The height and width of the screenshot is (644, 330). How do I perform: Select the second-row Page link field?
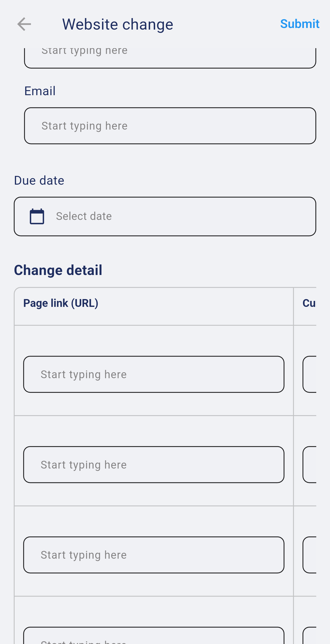coord(154,464)
